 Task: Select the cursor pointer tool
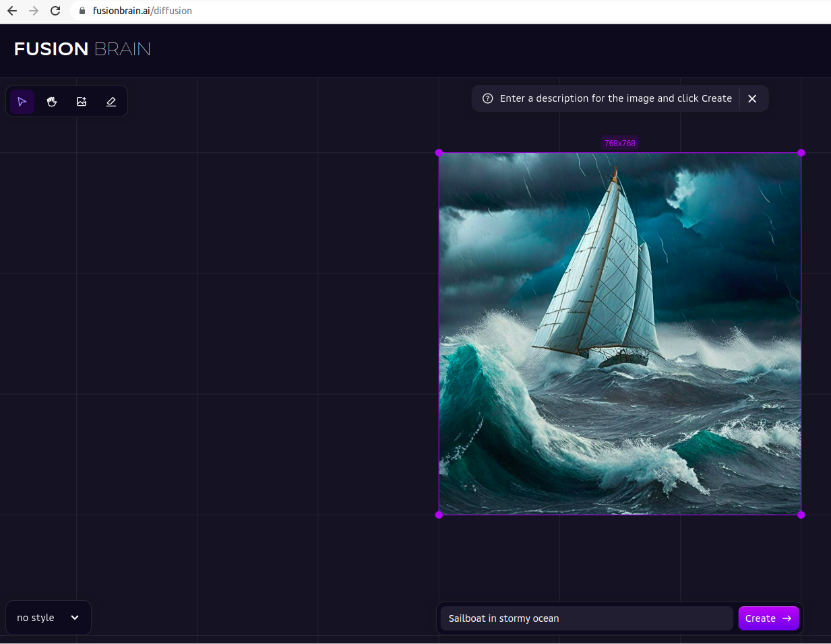coord(22,102)
